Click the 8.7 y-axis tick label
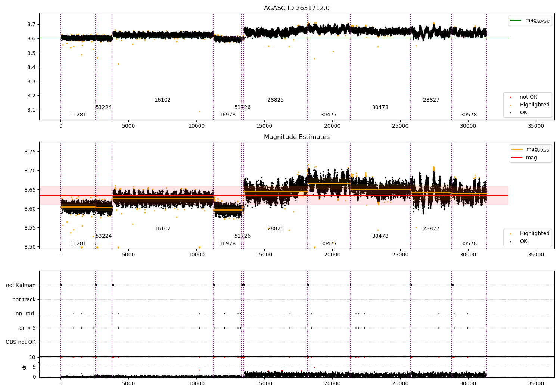This screenshot has width=560, height=392. [31, 24]
